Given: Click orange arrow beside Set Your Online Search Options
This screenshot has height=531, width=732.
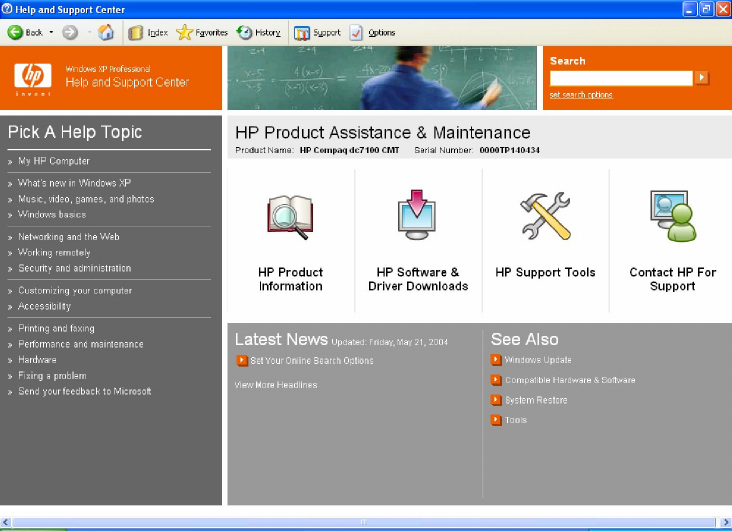Looking at the screenshot, I should pos(242,361).
